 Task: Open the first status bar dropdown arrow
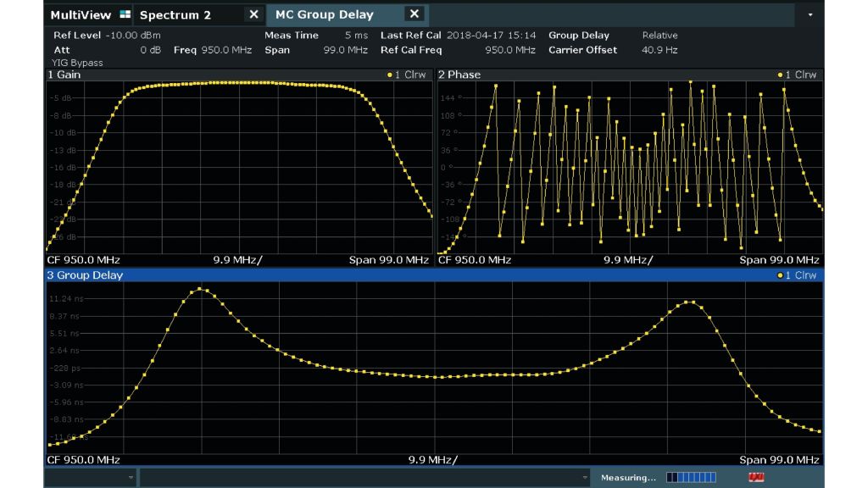point(131,479)
